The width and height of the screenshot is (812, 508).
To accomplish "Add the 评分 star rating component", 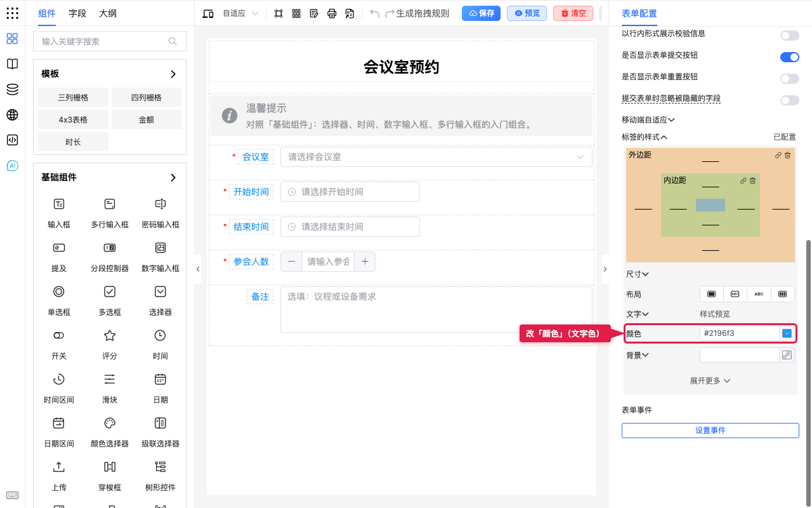I will [x=110, y=344].
